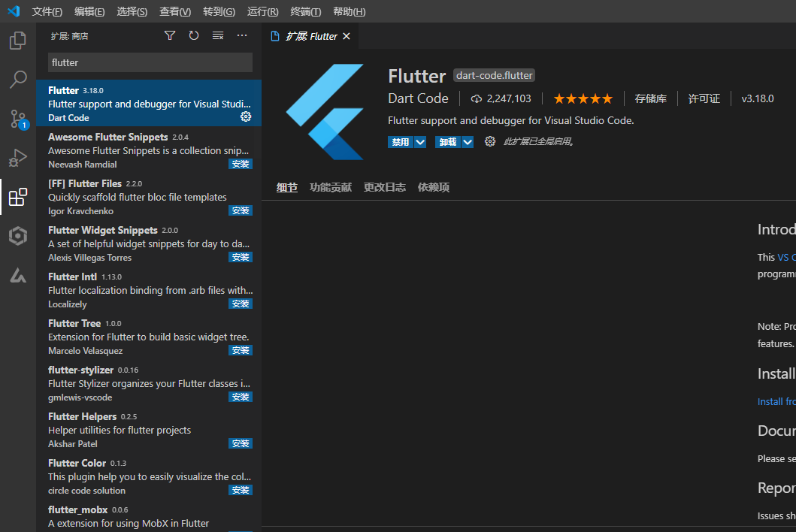The height and width of the screenshot is (532, 796).
Task: Click the Flutter extension logo image
Action: (325, 112)
